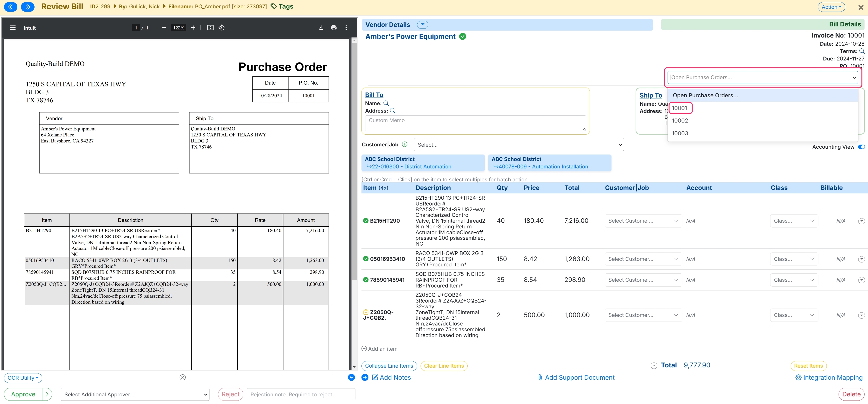Open the Customer|Job Select dropdown

tap(519, 145)
